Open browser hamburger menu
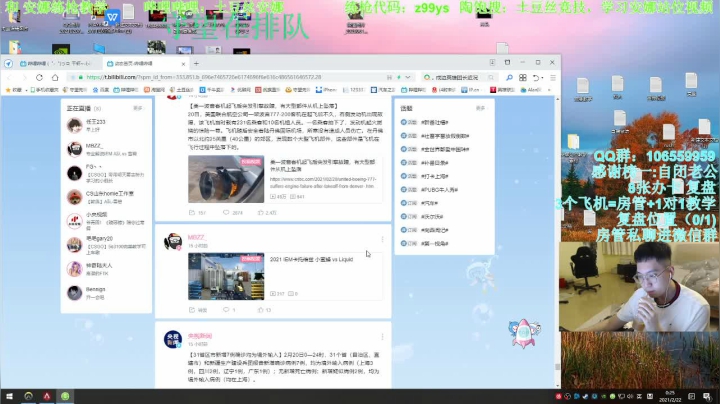The image size is (720, 404). click(x=553, y=78)
